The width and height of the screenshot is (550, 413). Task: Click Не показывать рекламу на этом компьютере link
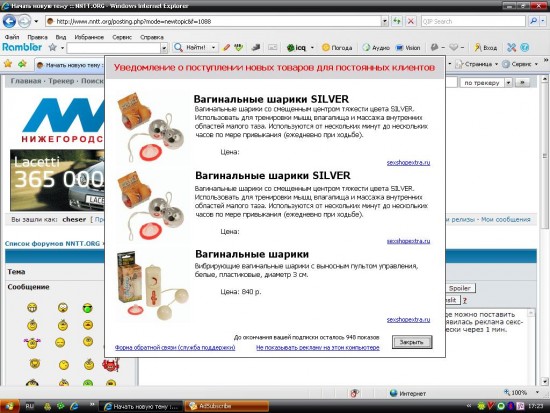318,347
